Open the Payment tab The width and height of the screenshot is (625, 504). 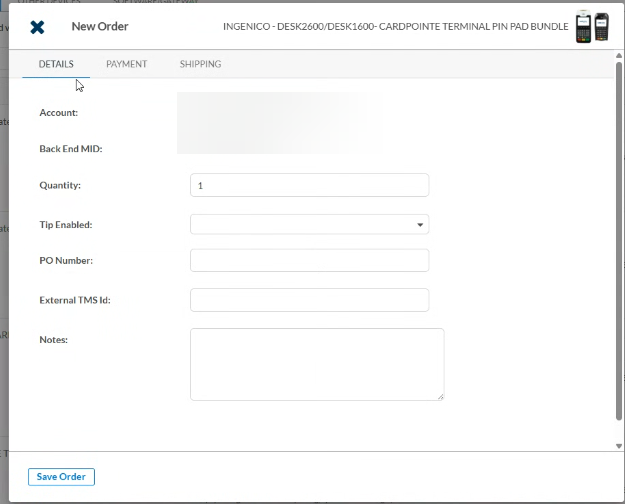click(126, 64)
